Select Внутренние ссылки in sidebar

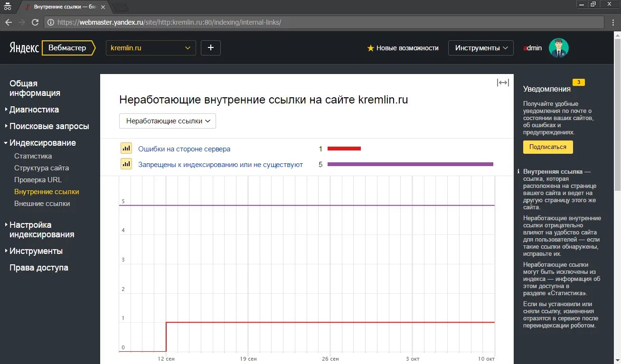tap(47, 192)
